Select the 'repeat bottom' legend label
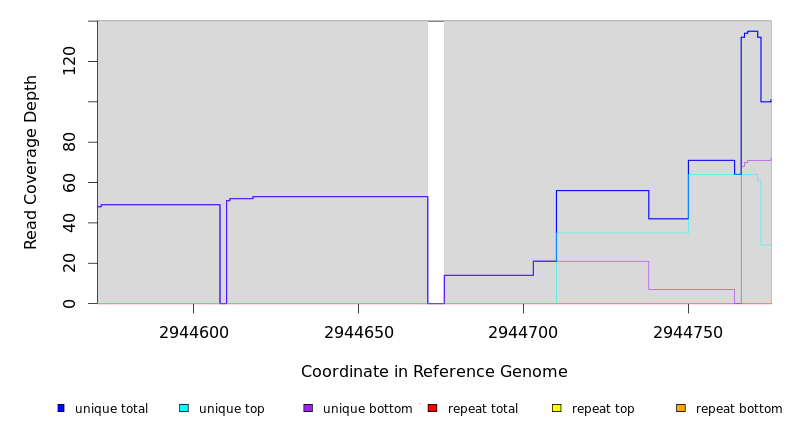792x432 pixels. point(739,409)
